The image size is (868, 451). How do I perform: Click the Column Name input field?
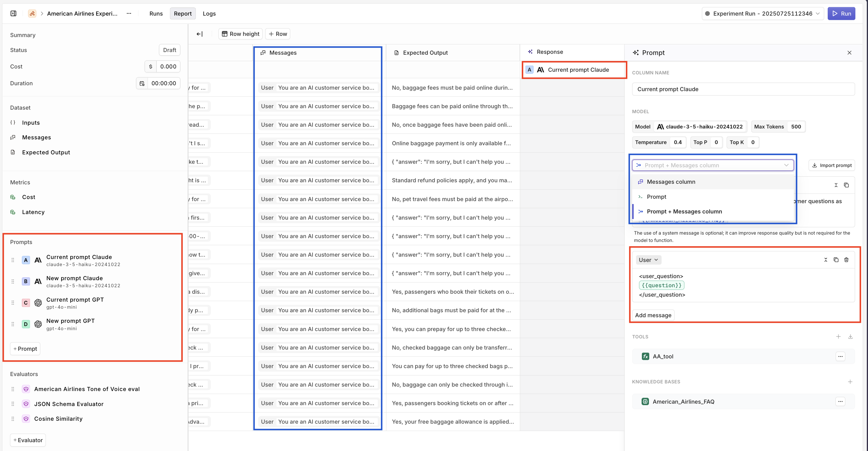(743, 89)
